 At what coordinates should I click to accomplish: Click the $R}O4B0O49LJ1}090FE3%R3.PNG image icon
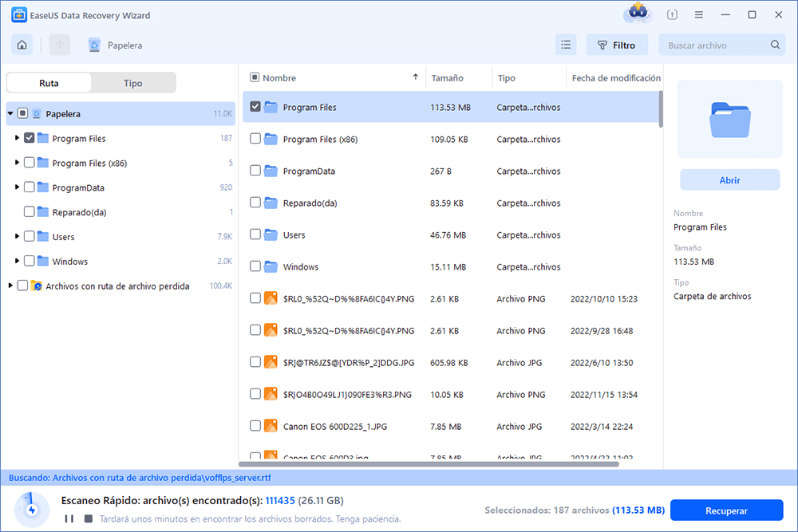pos(271,394)
